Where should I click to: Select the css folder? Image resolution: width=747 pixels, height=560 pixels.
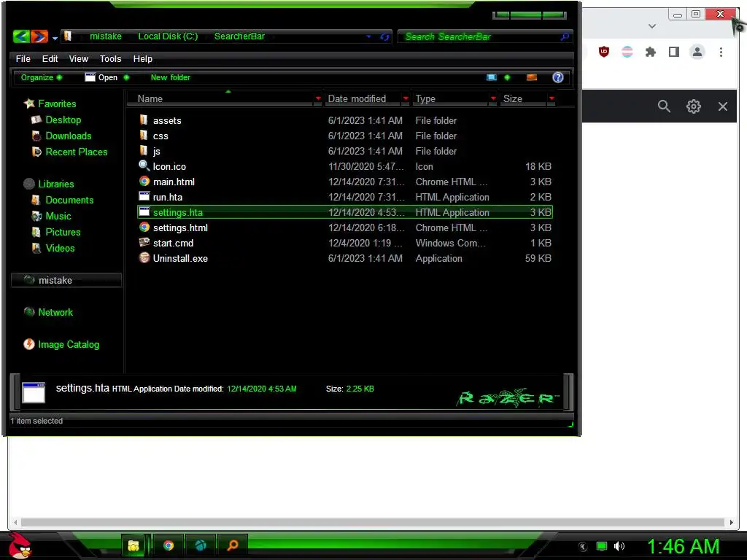345,136
